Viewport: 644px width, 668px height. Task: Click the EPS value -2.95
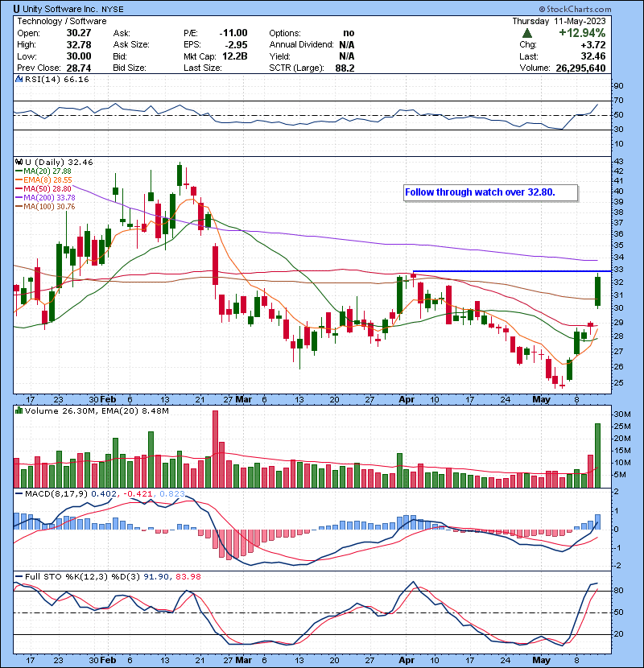(x=236, y=45)
